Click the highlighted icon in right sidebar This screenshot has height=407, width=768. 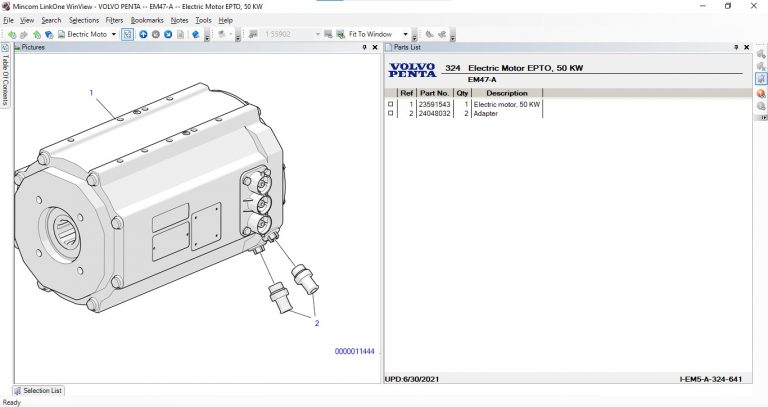coord(761,77)
